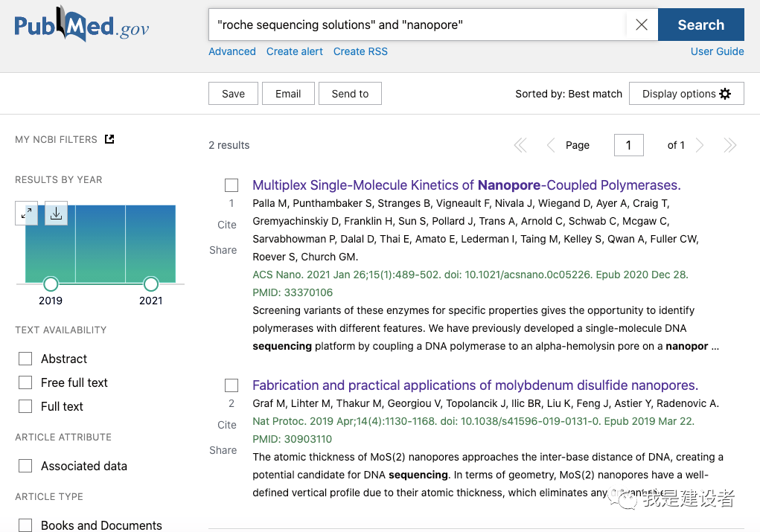The image size is (760, 532).
Task: Select the first result's checkbox
Action: [231, 185]
